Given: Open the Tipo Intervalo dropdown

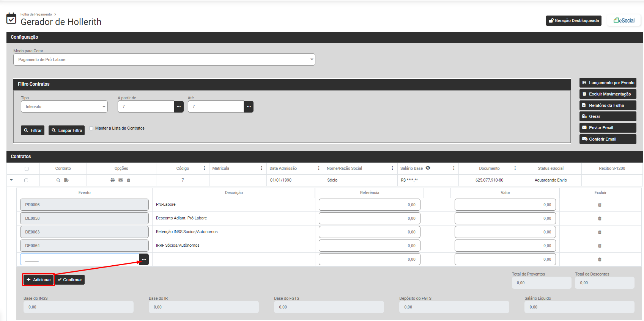Looking at the screenshot, I should (x=64, y=106).
